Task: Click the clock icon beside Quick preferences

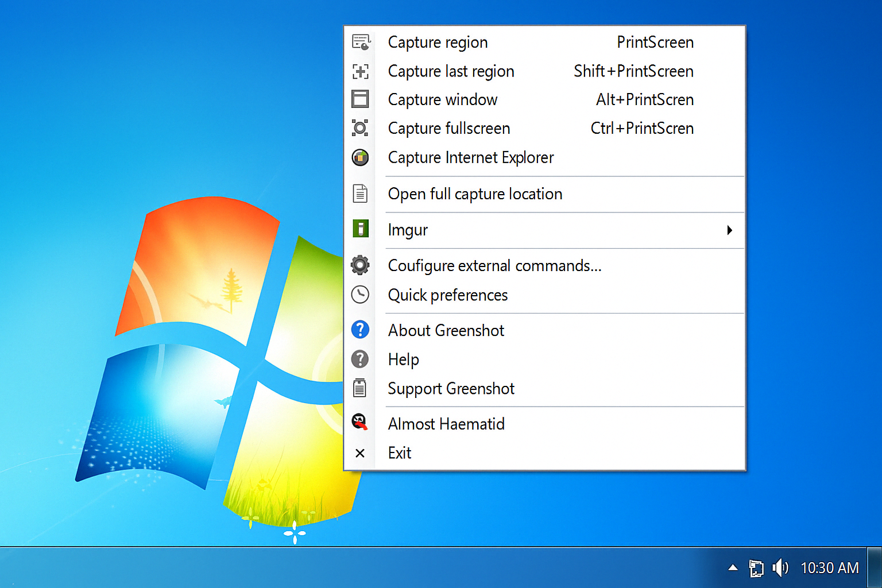Action: [361, 295]
